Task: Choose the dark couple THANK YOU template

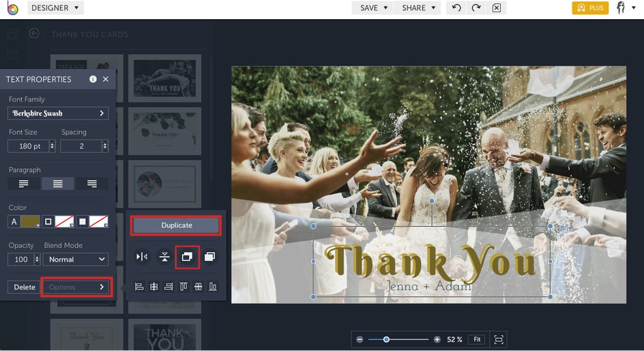Action: pyautogui.click(x=164, y=78)
